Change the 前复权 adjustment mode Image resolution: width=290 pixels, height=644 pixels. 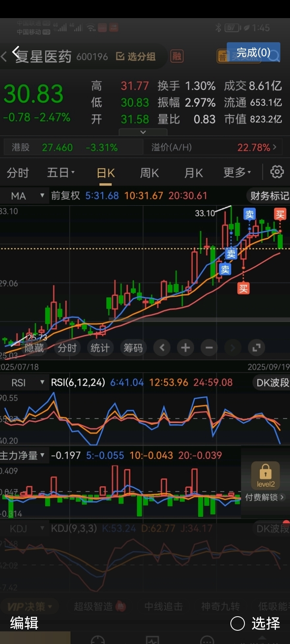(65, 196)
